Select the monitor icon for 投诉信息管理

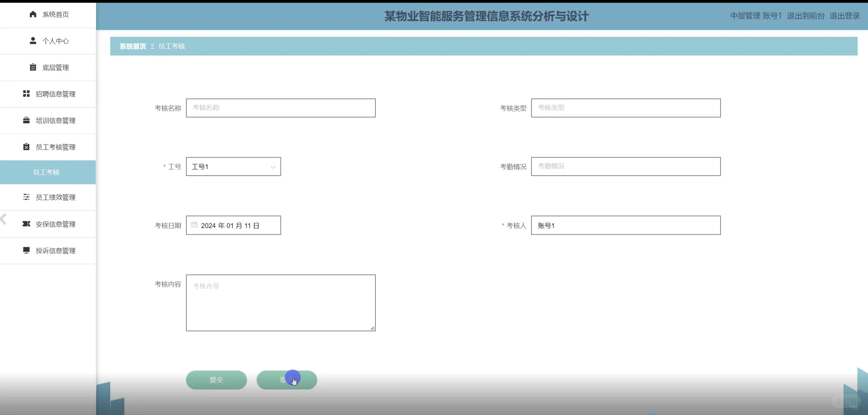(x=26, y=250)
